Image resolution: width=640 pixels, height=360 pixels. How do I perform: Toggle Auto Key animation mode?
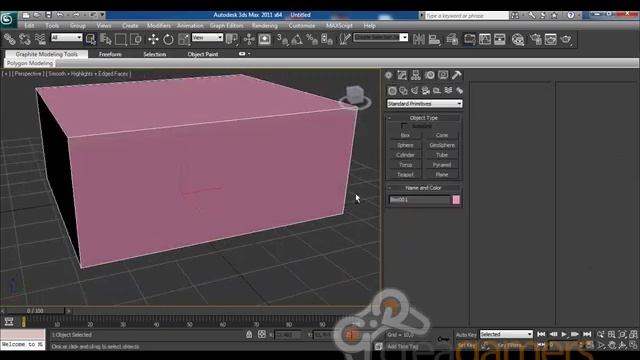point(466,335)
